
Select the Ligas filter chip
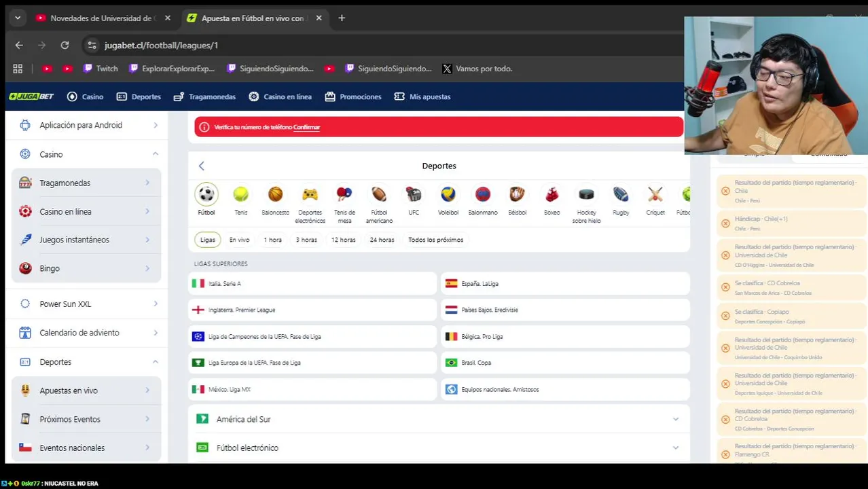pyautogui.click(x=208, y=240)
